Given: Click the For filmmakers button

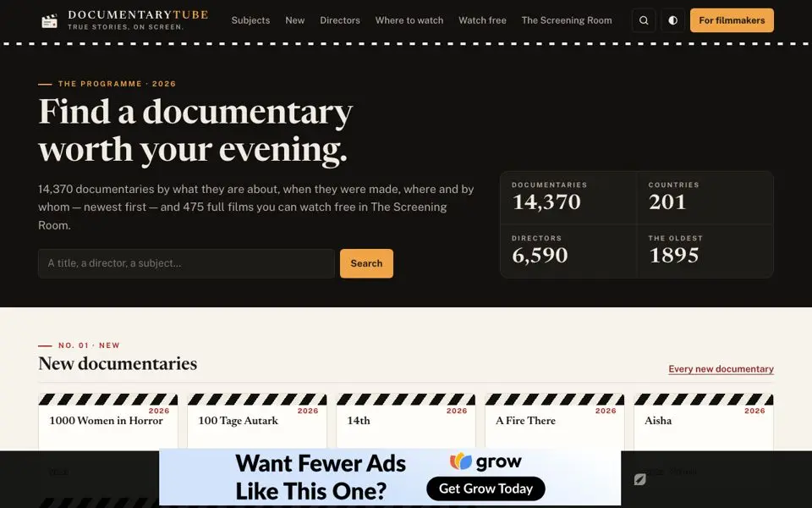Looking at the screenshot, I should [x=732, y=20].
